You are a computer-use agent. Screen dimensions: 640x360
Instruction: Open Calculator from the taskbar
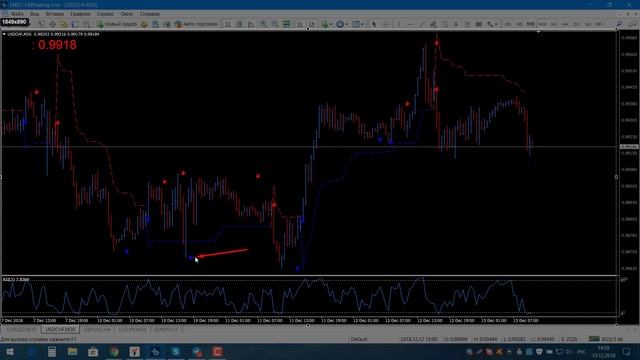pos(52,351)
